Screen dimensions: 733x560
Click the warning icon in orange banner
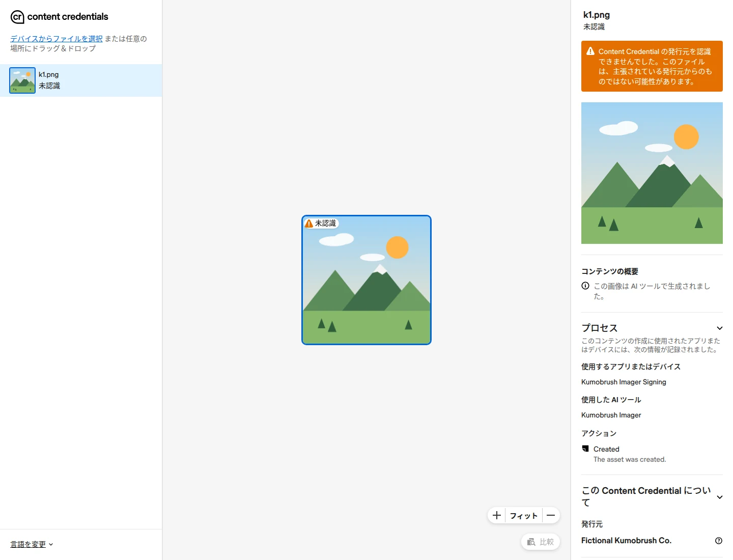tap(590, 51)
